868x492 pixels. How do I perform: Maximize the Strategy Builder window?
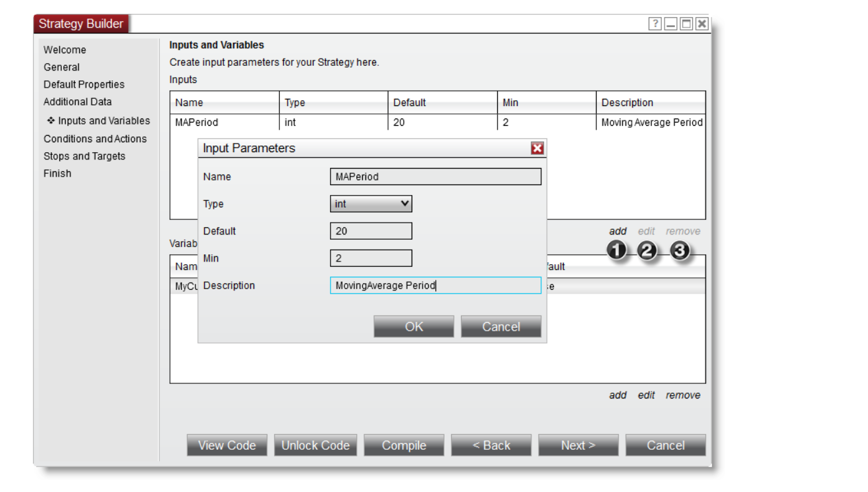pyautogui.click(x=686, y=24)
